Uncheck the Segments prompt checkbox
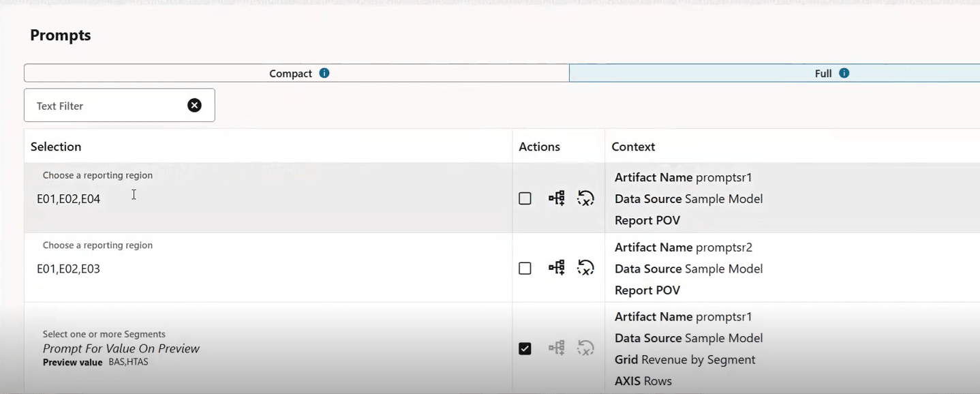980x394 pixels. (525, 348)
